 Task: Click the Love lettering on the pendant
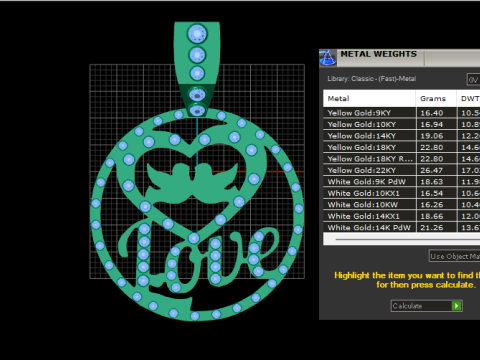(x=199, y=257)
